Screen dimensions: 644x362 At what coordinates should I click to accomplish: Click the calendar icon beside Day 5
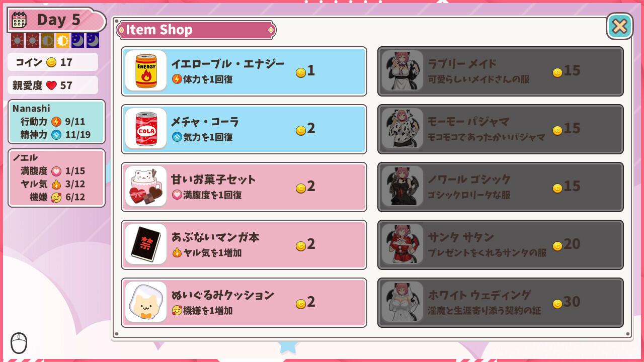click(x=19, y=20)
